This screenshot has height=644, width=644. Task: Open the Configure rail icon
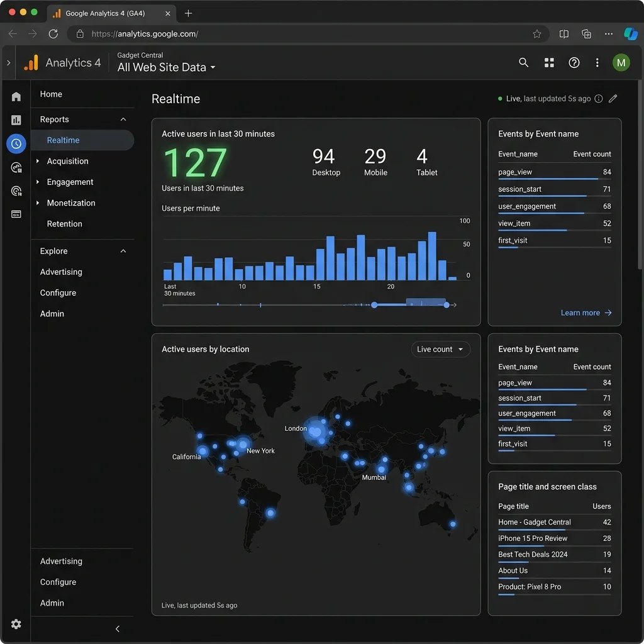click(16, 214)
